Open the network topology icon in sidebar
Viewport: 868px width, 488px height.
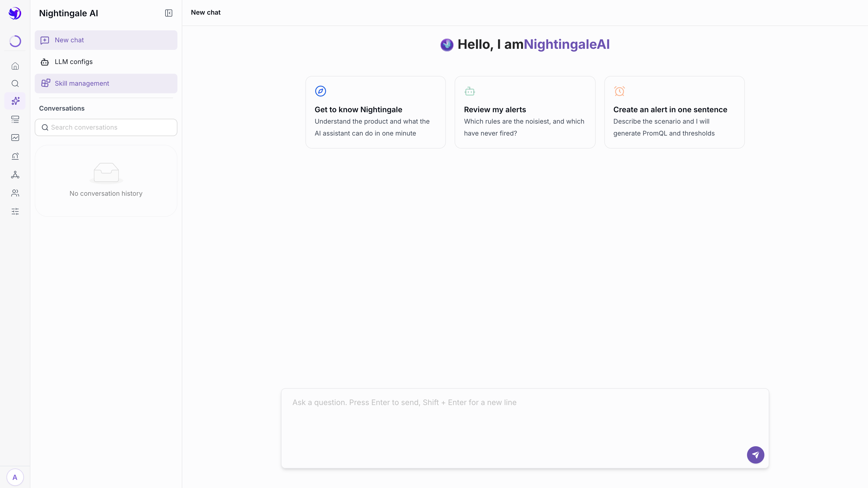click(15, 174)
